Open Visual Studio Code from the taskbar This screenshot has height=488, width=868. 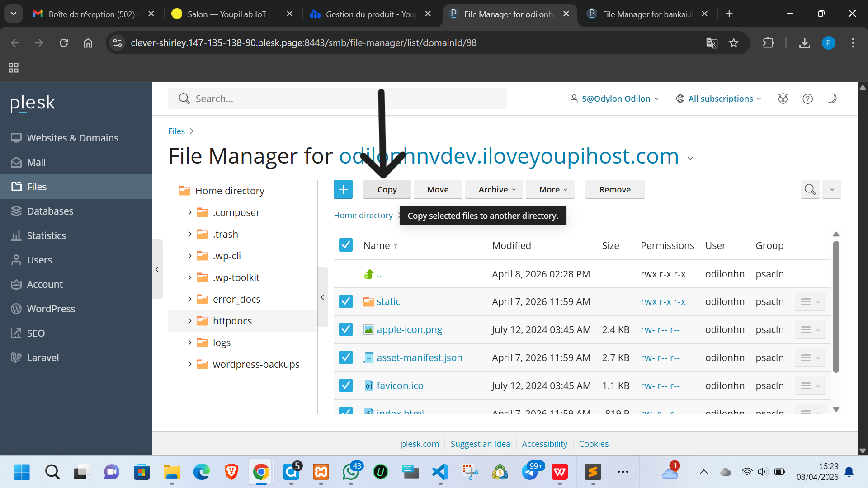coord(440,472)
